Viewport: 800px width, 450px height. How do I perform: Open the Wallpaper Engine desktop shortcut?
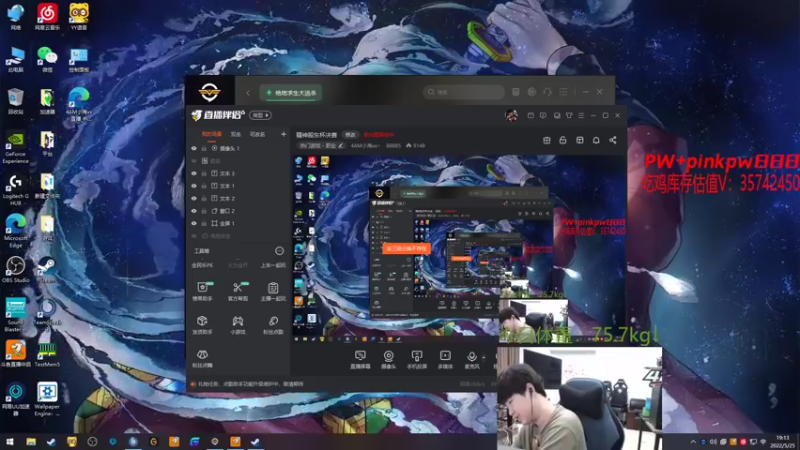[47, 399]
